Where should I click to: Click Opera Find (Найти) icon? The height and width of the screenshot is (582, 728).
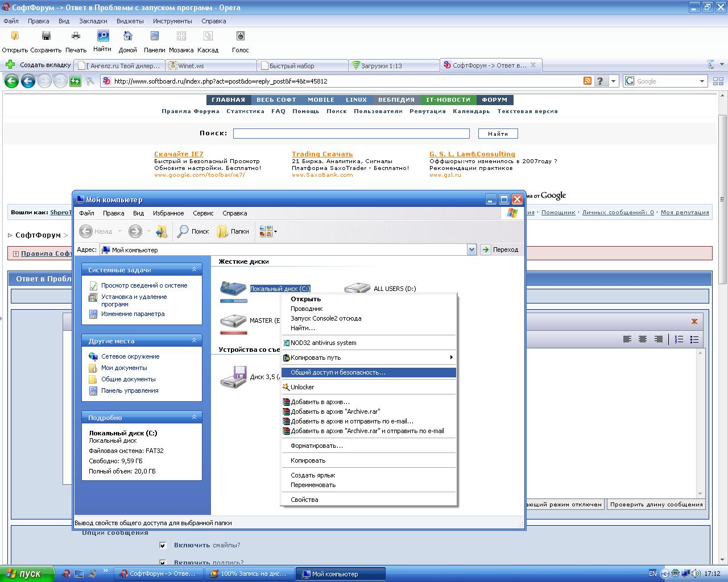(x=103, y=36)
